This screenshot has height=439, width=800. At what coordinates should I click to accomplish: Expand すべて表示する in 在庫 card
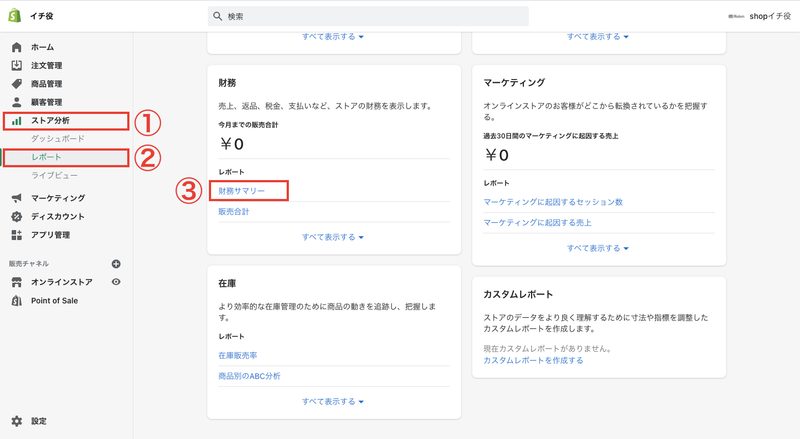333,402
